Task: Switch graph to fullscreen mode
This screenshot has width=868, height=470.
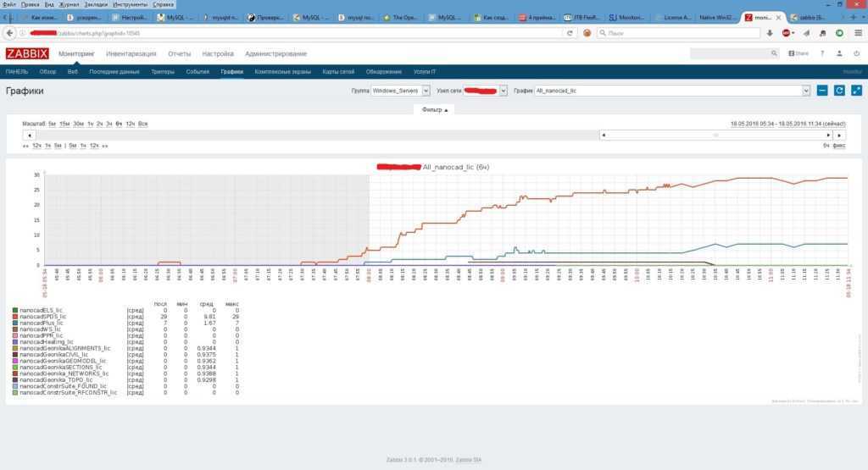Action: (856, 90)
